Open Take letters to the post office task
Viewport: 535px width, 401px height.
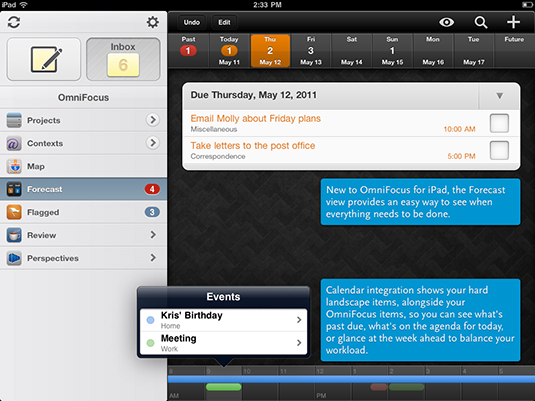(x=351, y=151)
